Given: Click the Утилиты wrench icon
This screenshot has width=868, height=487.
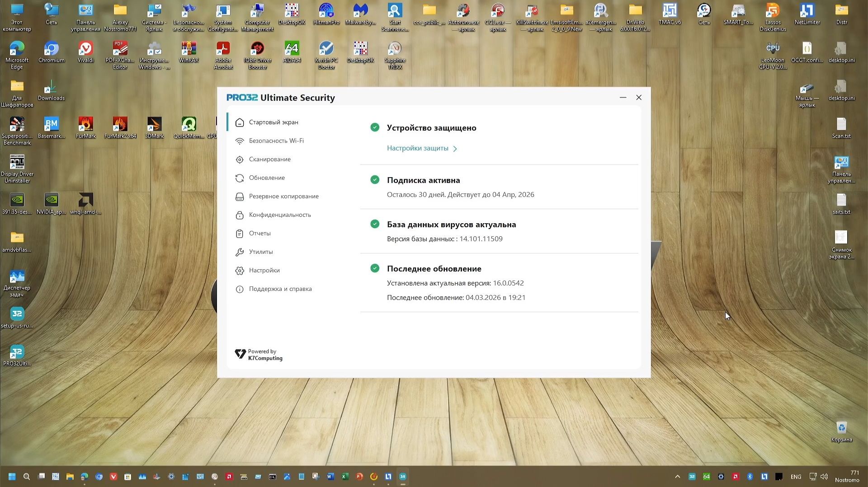Looking at the screenshot, I should (240, 252).
